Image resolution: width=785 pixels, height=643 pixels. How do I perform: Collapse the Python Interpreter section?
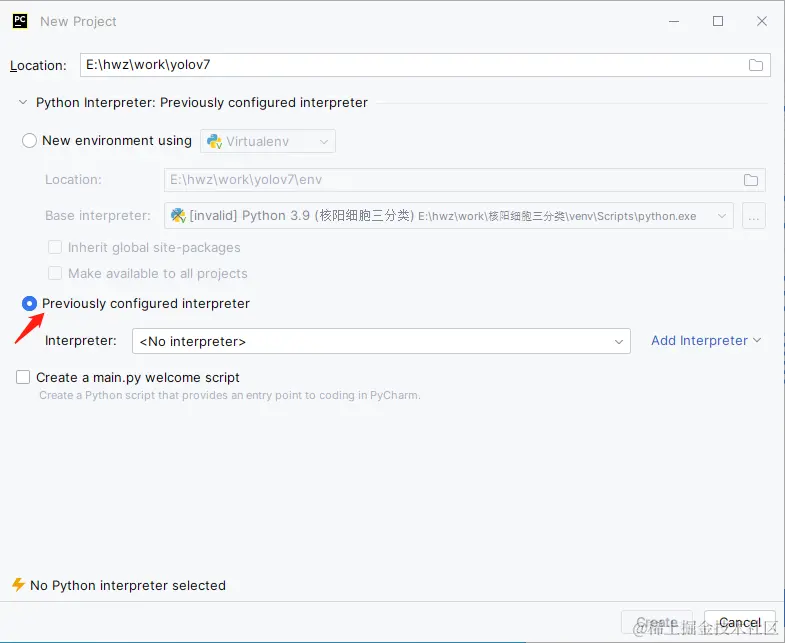pos(23,102)
